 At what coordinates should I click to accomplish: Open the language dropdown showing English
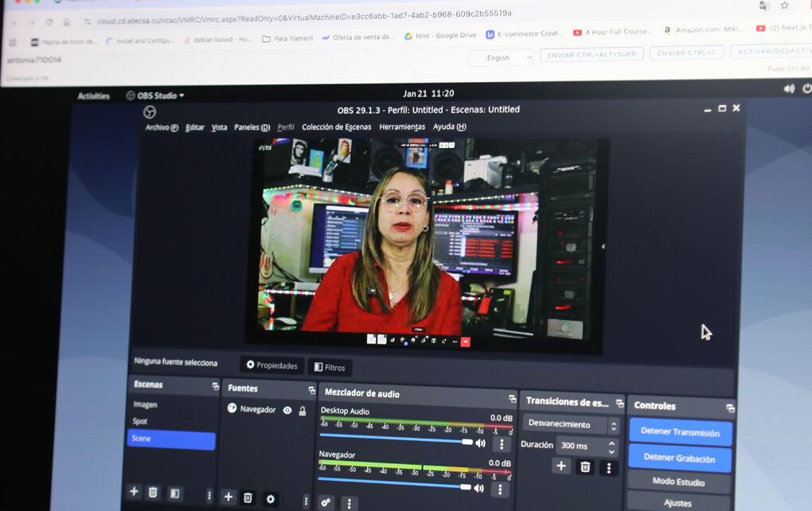click(502, 57)
